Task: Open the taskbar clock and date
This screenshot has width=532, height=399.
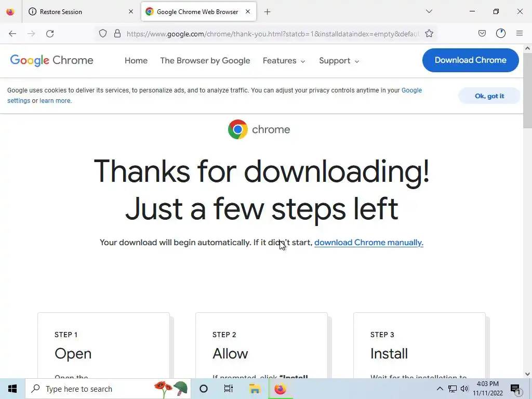Action: pyautogui.click(x=488, y=389)
